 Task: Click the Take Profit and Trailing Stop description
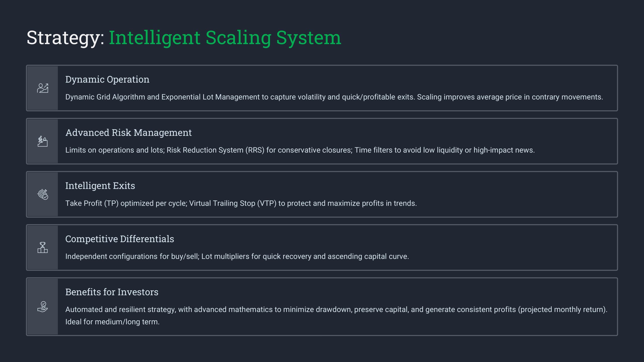tap(241, 203)
